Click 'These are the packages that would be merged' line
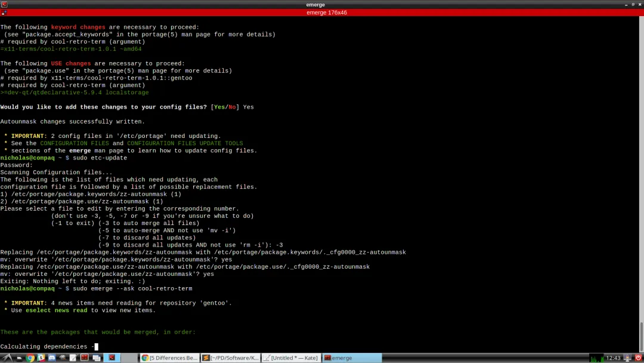This screenshot has height=363, width=644. click(98, 332)
